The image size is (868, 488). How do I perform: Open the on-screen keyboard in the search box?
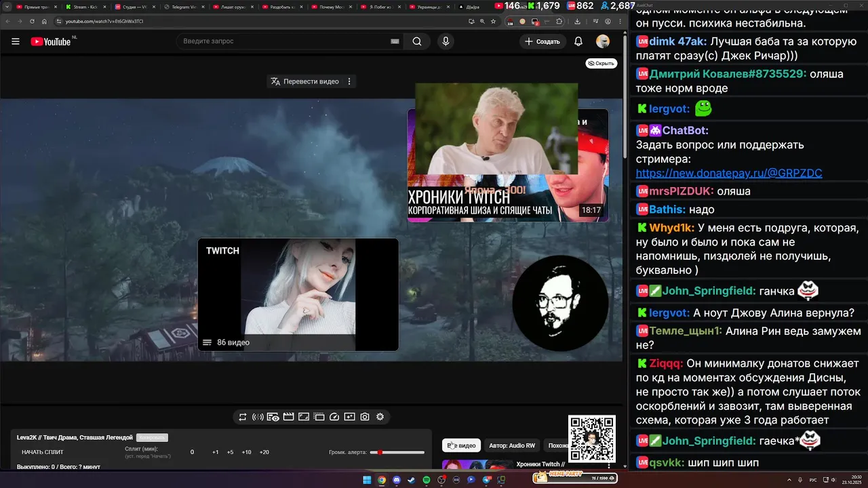[395, 41]
